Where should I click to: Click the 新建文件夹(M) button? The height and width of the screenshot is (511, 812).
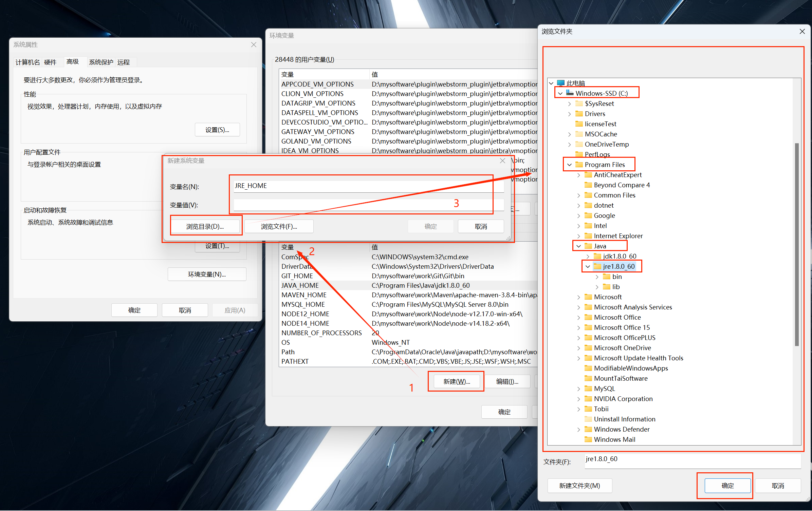point(579,486)
